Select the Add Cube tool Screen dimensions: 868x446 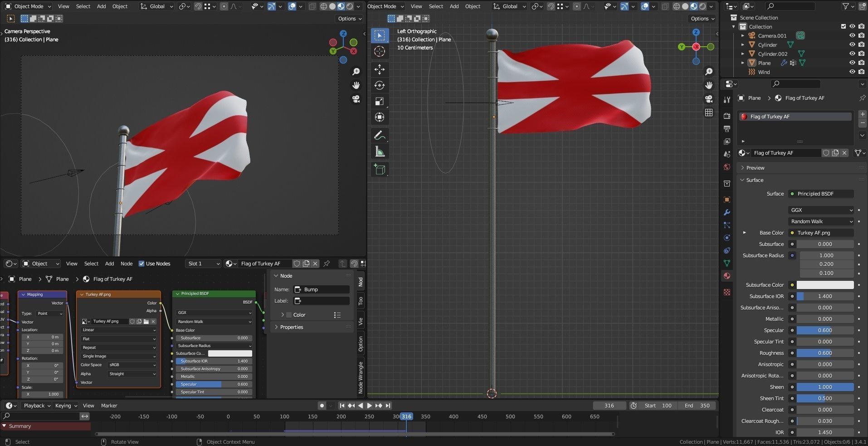(x=380, y=170)
